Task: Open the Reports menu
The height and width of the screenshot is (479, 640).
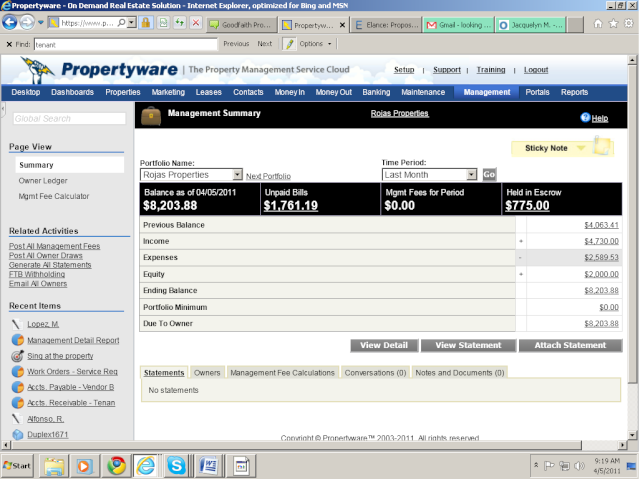Action: point(574,92)
